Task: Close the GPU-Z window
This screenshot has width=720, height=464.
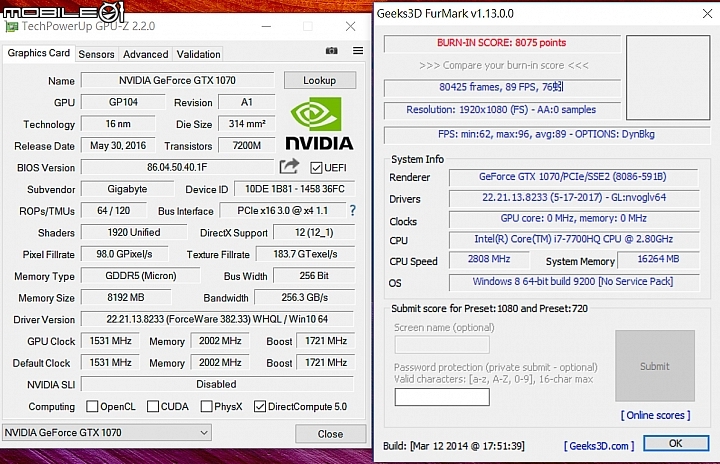Action: coord(350,27)
